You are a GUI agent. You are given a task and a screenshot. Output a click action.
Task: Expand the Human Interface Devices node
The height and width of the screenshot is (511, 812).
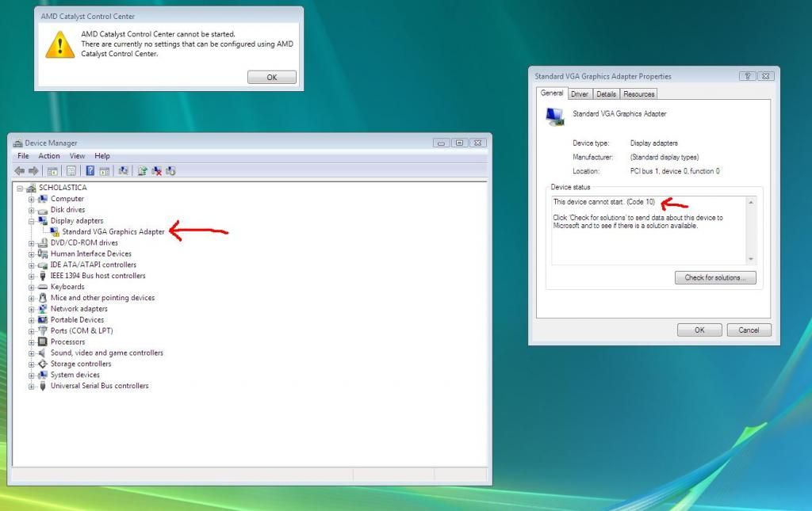click(31, 254)
